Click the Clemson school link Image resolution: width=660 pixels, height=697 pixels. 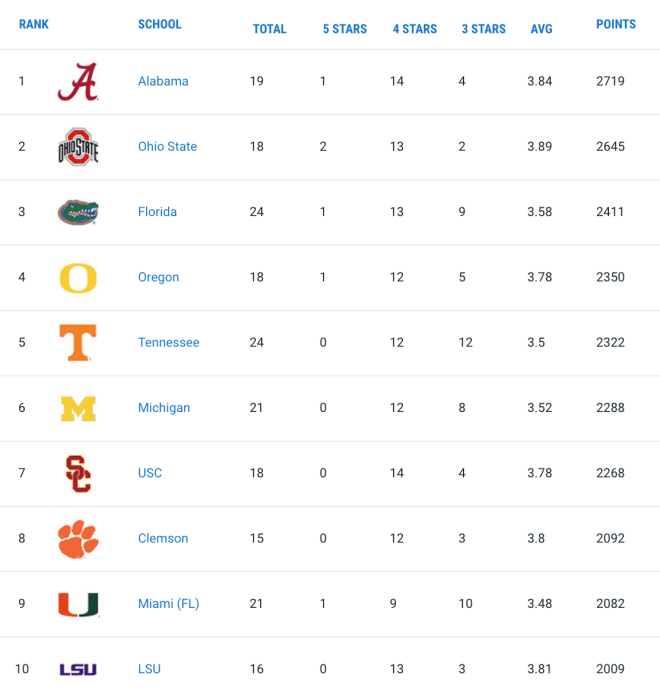coord(163,538)
